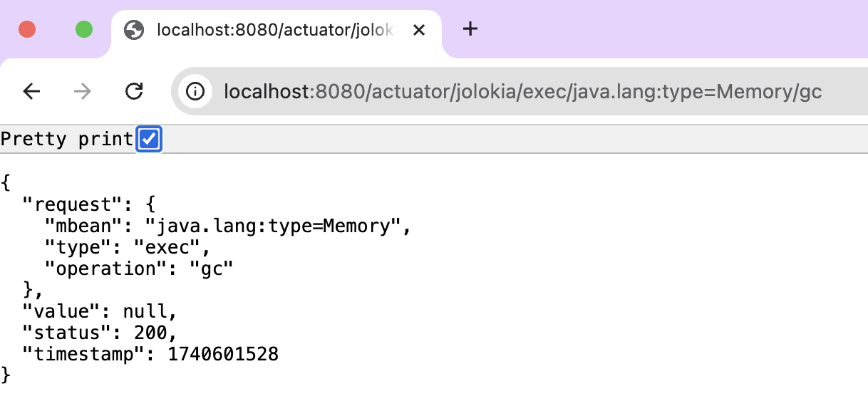868x406 pixels.
Task: Click the forward navigation arrow
Action: tap(83, 91)
